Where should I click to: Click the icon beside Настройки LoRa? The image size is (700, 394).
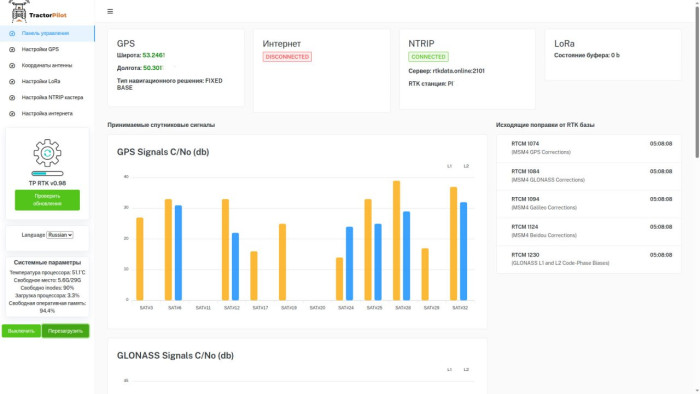pyautogui.click(x=12, y=82)
